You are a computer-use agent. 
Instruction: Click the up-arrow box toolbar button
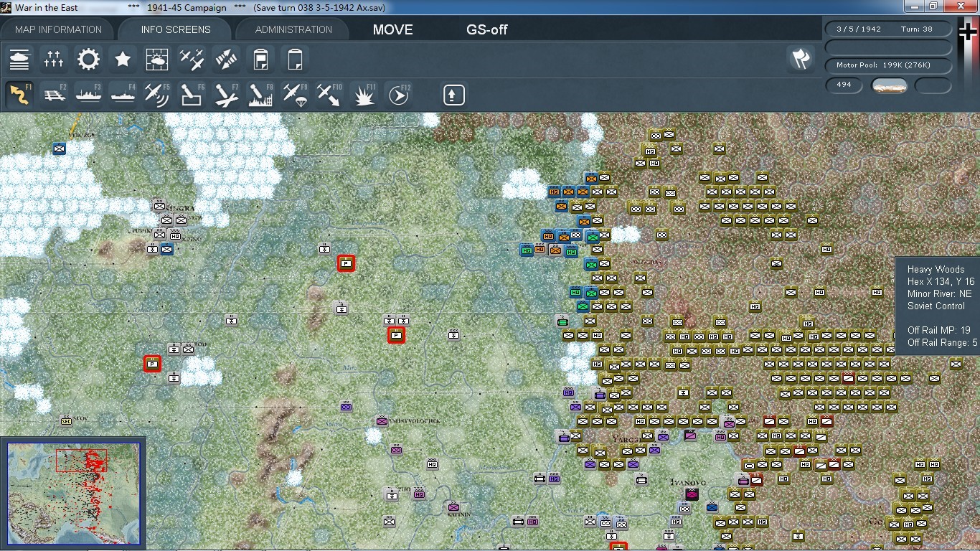click(x=453, y=95)
